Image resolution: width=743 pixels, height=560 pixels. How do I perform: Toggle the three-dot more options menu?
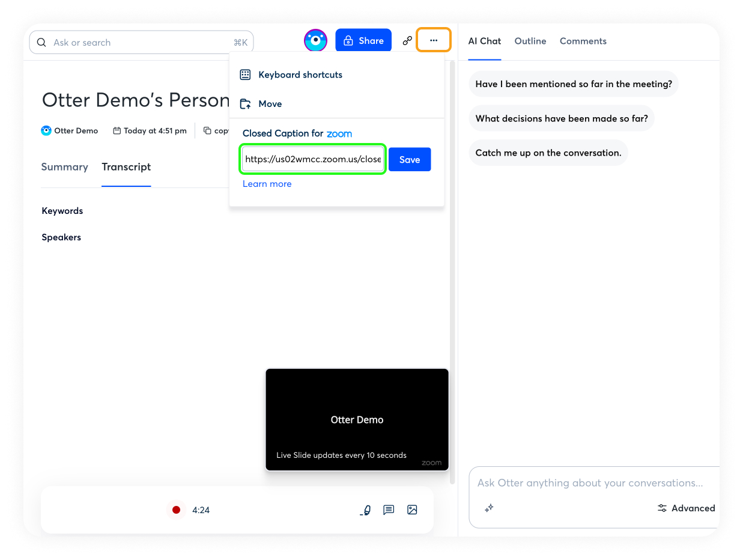point(434,40)
